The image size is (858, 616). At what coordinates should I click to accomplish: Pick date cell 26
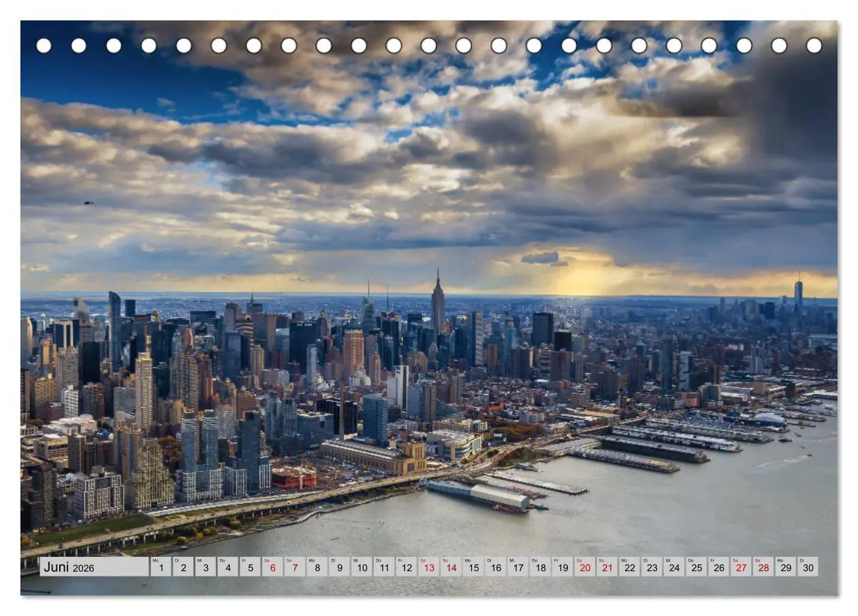pyautogui.click(x=719, y=567)
